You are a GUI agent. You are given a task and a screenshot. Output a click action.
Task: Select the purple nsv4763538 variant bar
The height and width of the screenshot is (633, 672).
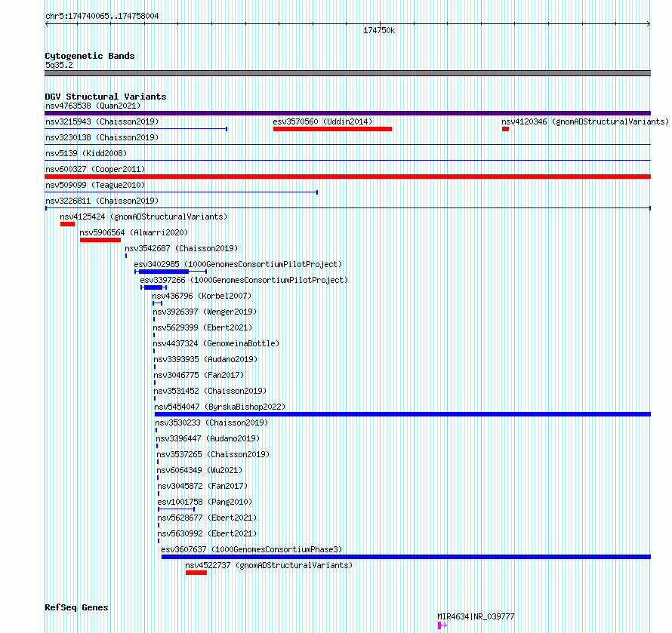click(347, 113)
